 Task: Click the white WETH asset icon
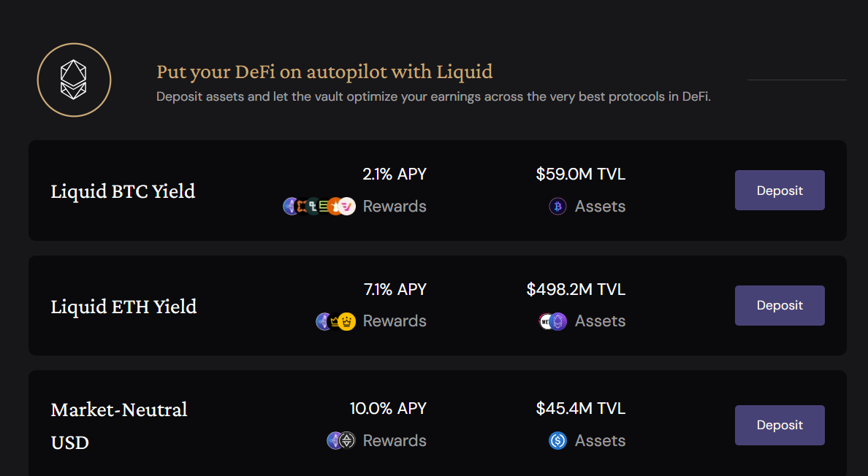545,321
